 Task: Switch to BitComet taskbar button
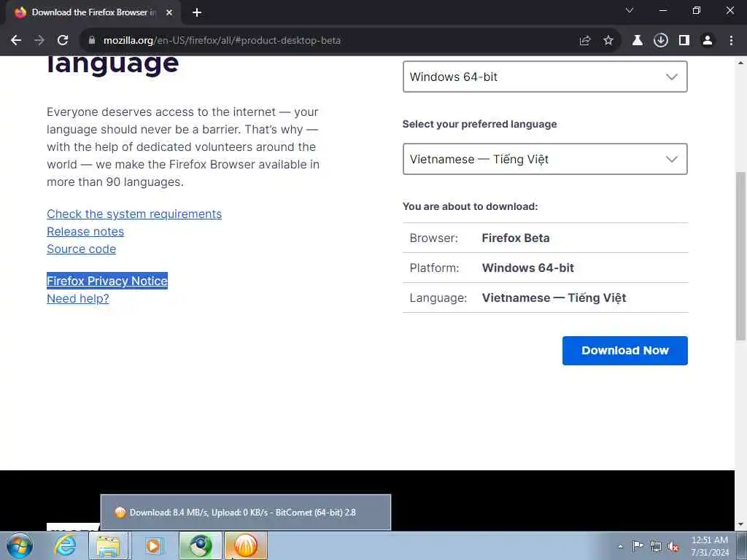pyautogui.click(x=245, y=545)
